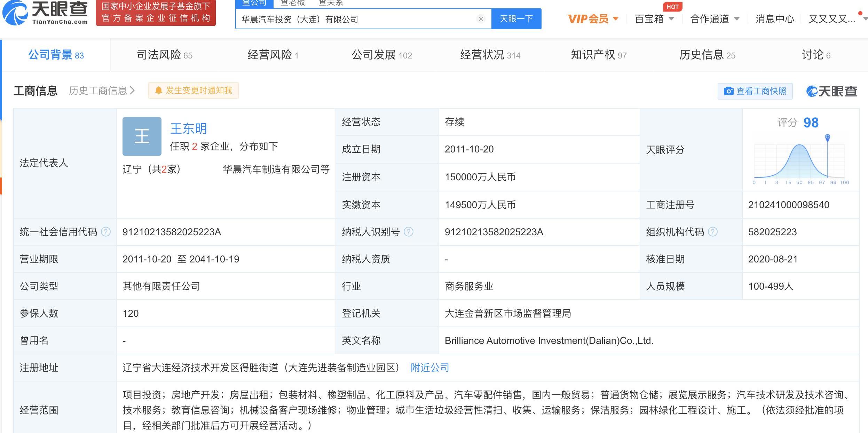Viewport: 868px width, 433px height.
Task: Click the 参保人数 value 120
Action: [x=131, y=313]
